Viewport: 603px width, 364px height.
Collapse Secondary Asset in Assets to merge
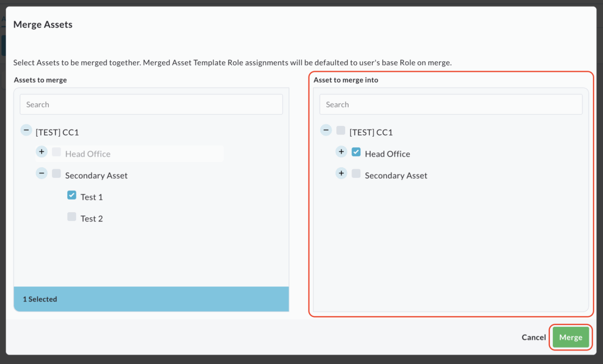point(41,174)
